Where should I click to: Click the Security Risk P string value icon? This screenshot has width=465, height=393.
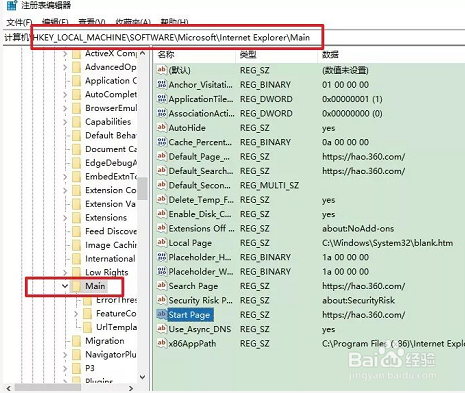click(162, 300)
